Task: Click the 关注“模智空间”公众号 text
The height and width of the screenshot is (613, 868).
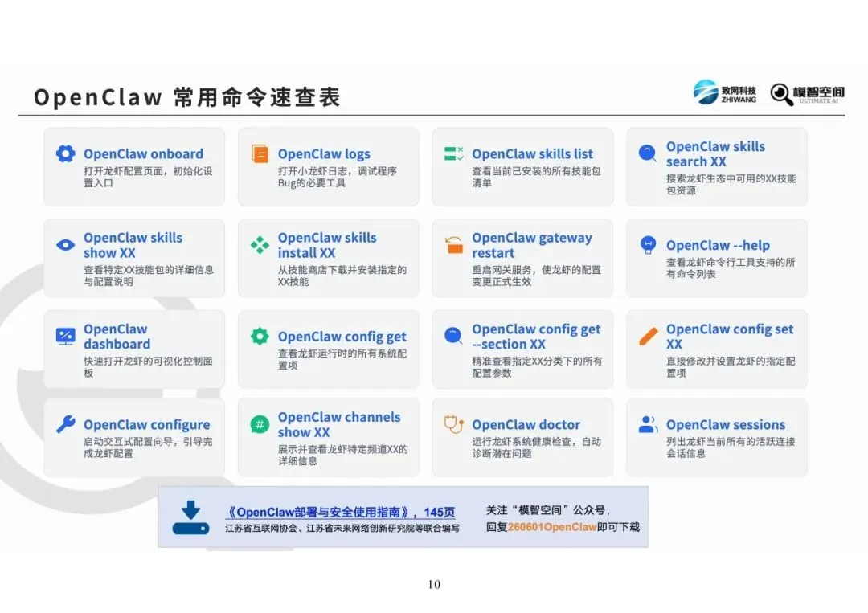Action: tap(548, 510)
